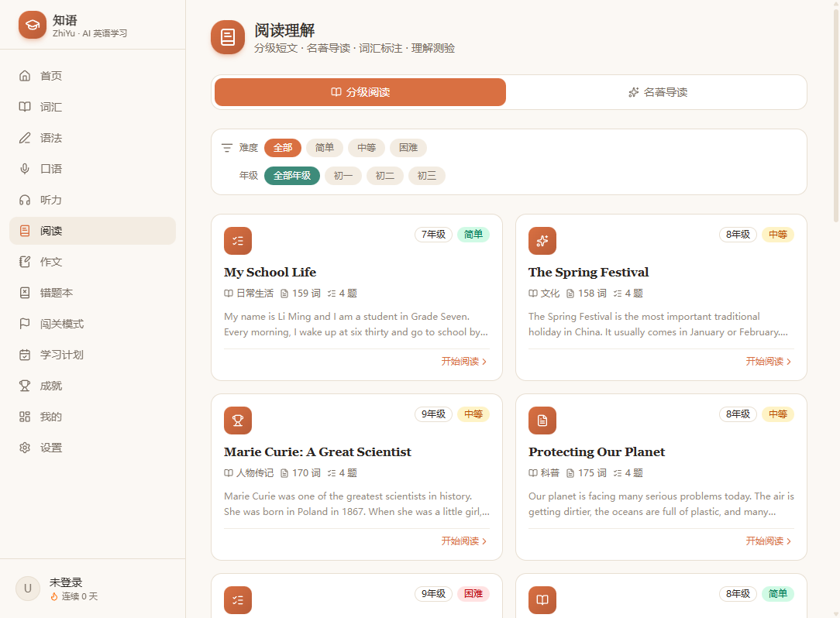The width and height of the screenshot is (840, 618).
Task: Open The Spring Festival article title
Action: click(588, 273)
